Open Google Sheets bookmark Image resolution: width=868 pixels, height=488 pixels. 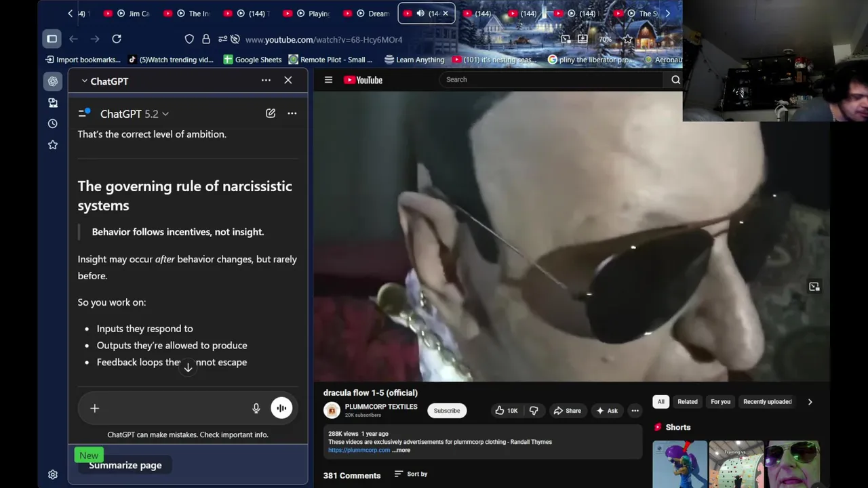(x=252, y=60)
